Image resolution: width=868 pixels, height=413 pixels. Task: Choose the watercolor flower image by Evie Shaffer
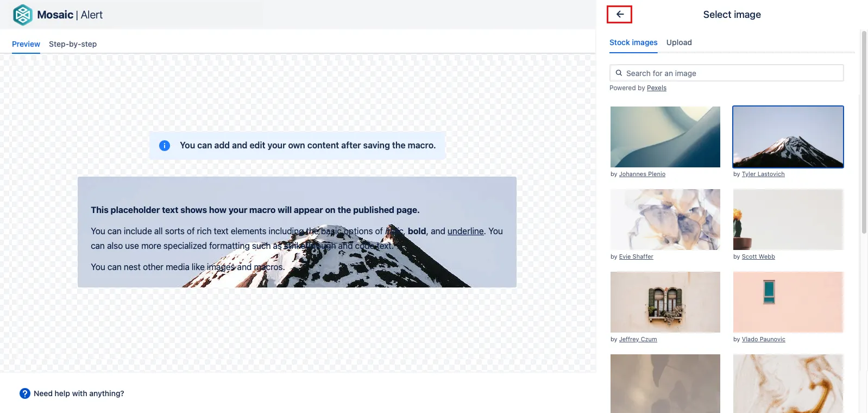click(665, 220)
